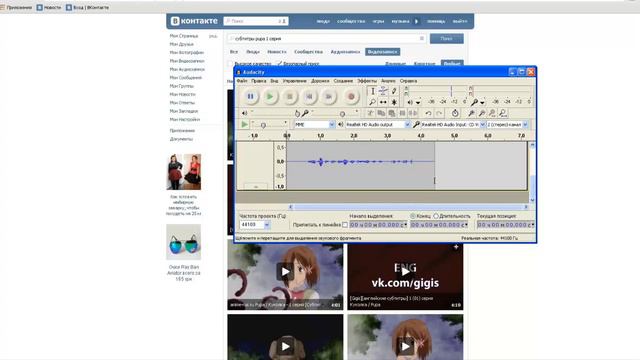Open the Управление menu in Audacity
Image resolution: width=640 pixels, height=360 pixels.
click(x=294, y=81)
